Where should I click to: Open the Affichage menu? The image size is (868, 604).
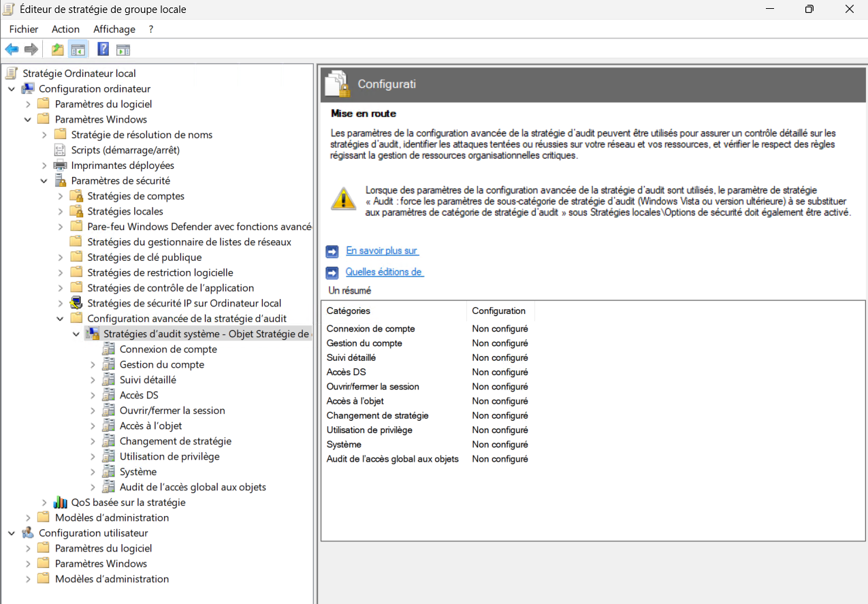tap(114, 29)
